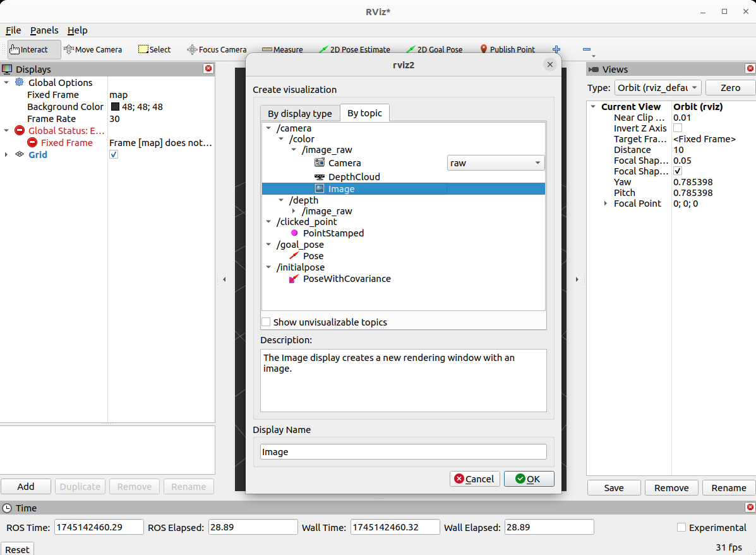Screen dimensions: 756x555
Task: Click the Add display button
Action: [x=25, y=487]
